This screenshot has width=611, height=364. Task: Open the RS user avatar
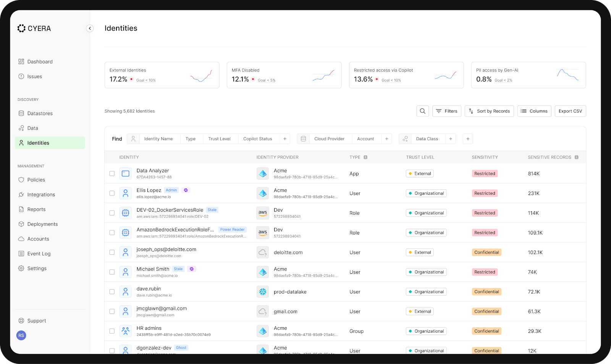pos(21,335)
